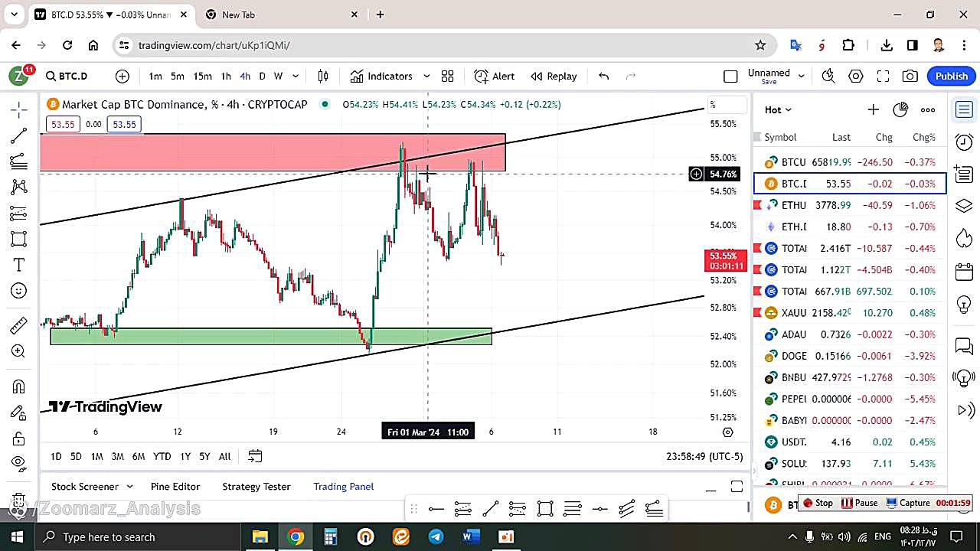Switch to the Trading Panel tab

pyautogui.click(x=344, y=487)
